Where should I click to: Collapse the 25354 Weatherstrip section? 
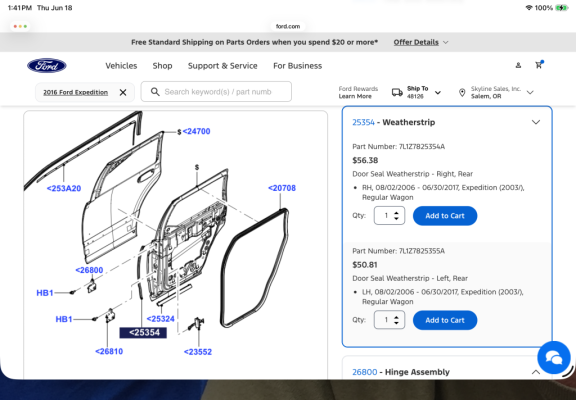click(536, 122)
